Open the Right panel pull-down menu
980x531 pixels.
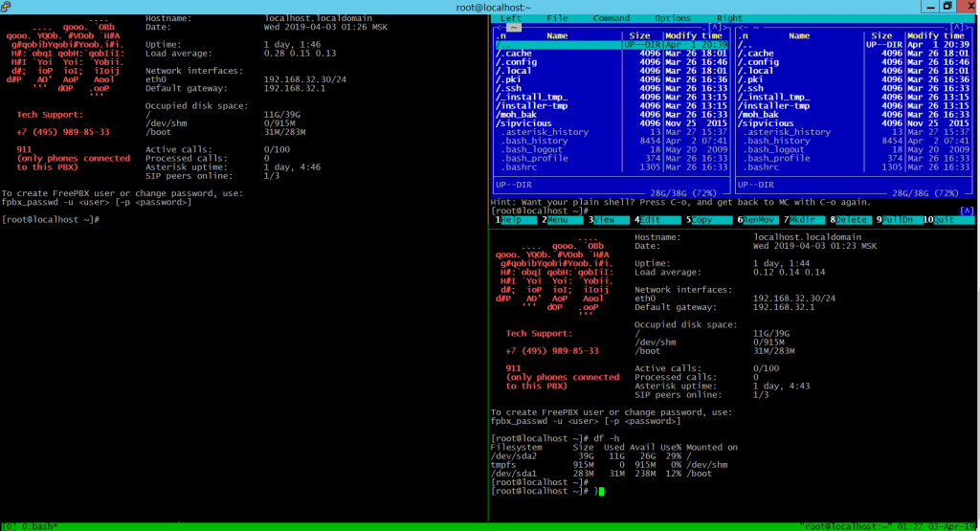729,18
